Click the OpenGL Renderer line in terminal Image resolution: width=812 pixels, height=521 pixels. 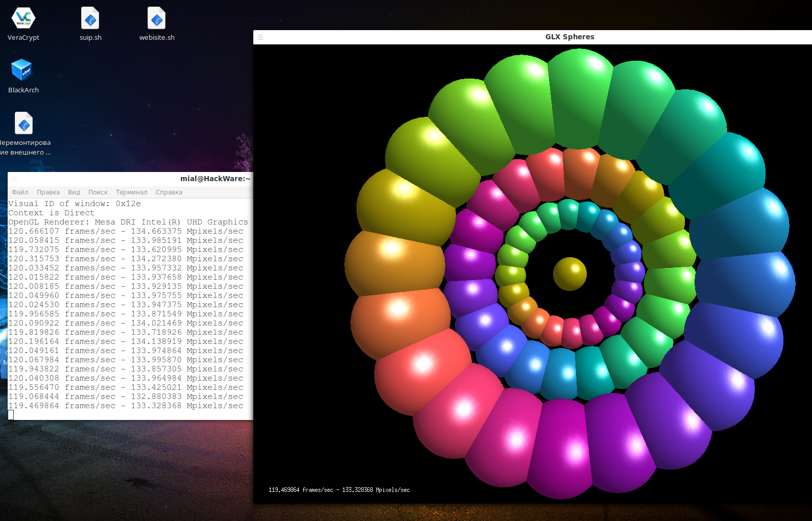pyautogui.click(x=128, y=222)
